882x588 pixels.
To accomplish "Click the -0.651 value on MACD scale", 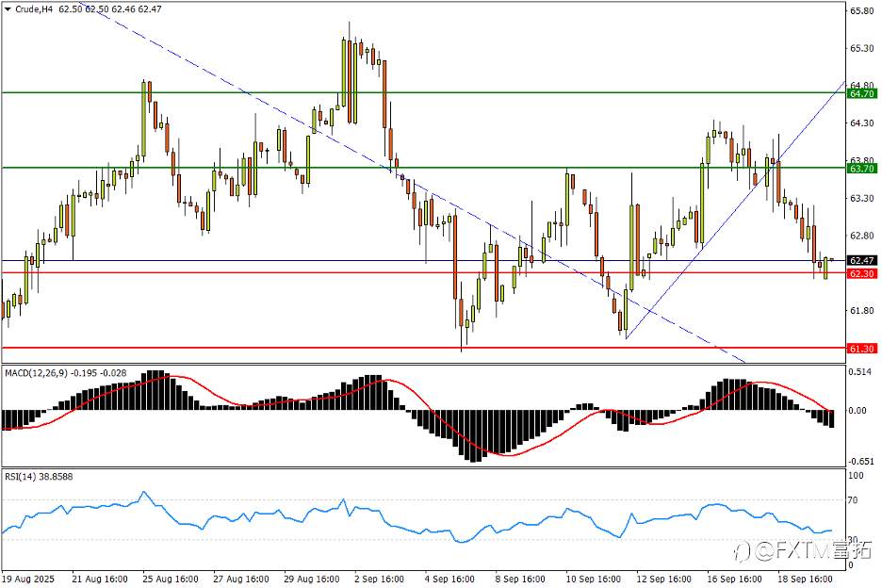I will tap(861, 462).
